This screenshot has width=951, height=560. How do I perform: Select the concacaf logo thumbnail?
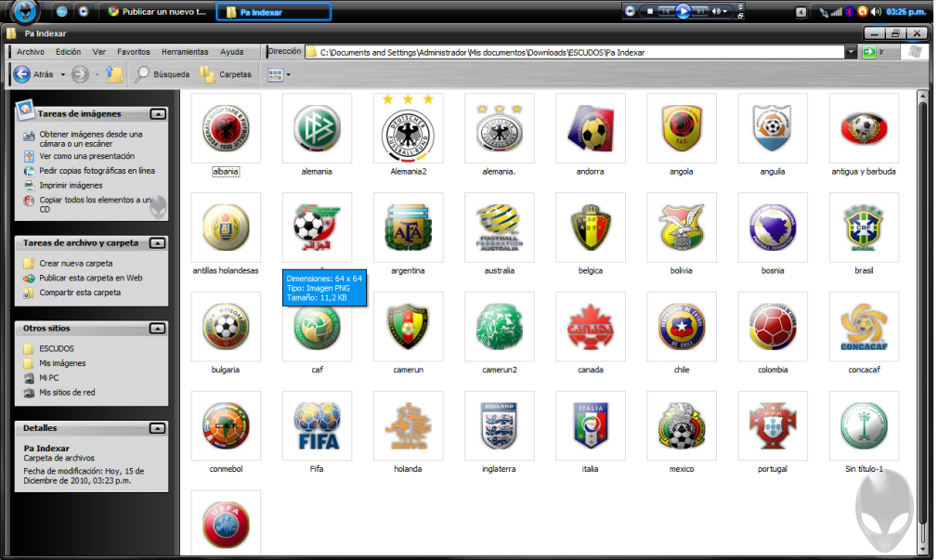pyautogui.click(x=864, y=326)
